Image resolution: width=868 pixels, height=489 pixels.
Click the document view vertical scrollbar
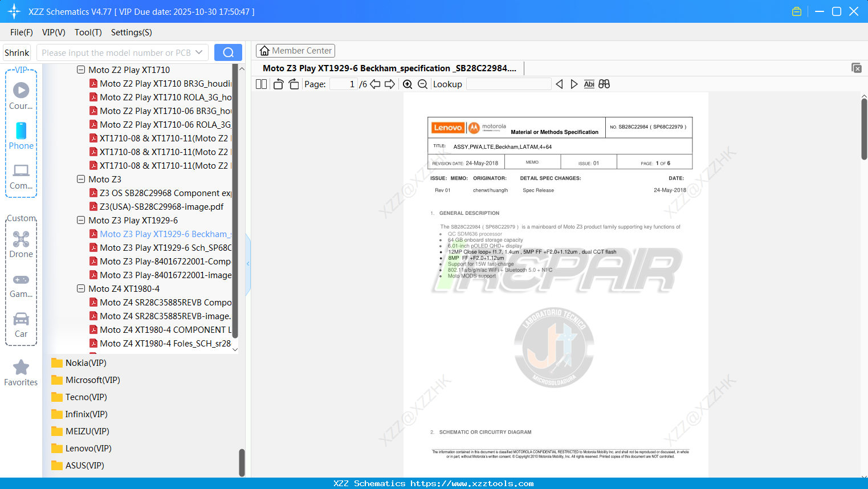pyautogui.click(x=864, y=129)
